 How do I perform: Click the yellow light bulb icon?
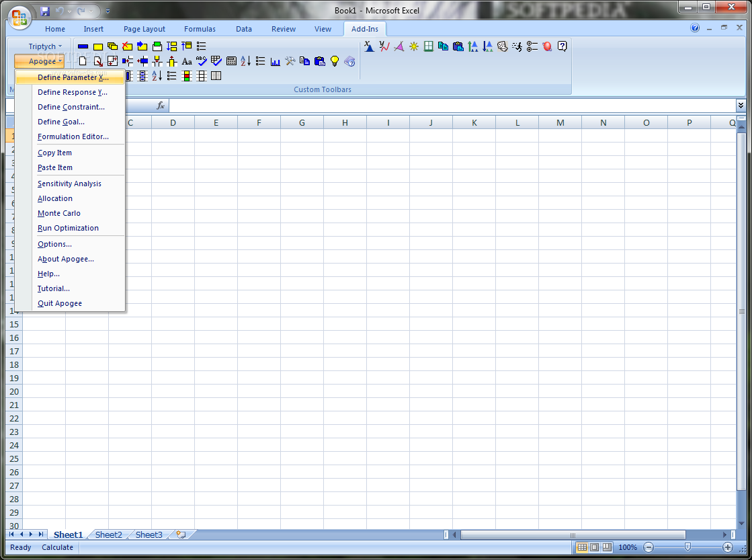coord(334,61)
